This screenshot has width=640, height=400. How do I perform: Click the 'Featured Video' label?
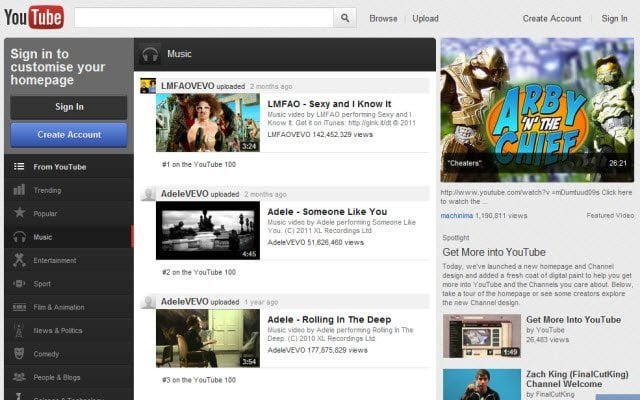click(610, 216)
